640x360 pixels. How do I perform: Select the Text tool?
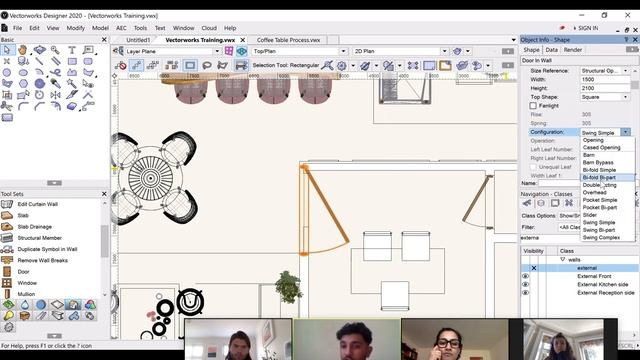coord(72,50)
